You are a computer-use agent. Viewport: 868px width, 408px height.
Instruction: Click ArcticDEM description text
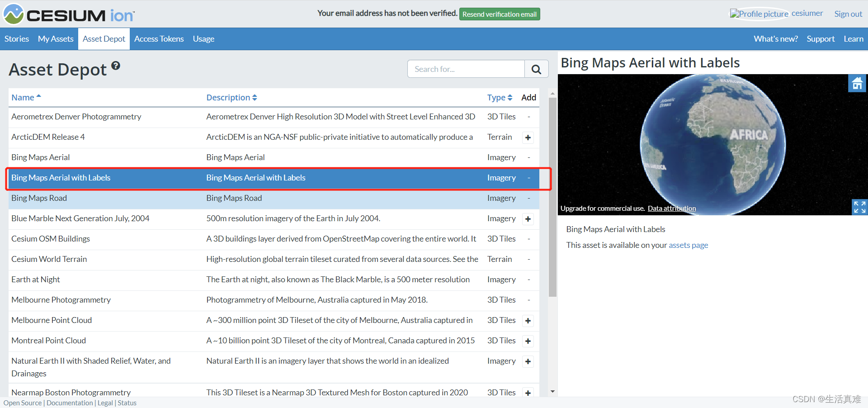click(340, 137)
